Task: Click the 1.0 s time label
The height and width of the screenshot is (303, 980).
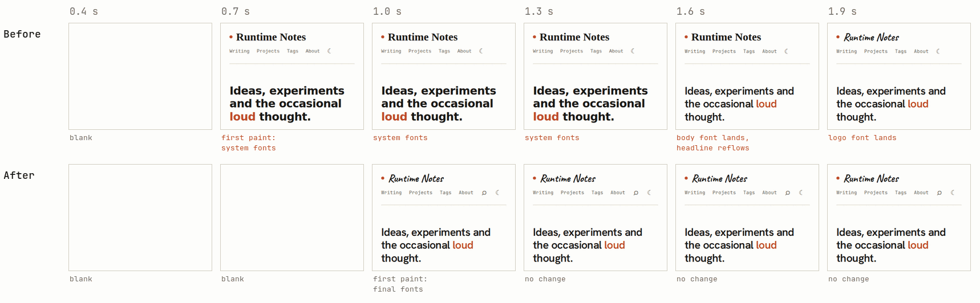Action: click(387, 11)
